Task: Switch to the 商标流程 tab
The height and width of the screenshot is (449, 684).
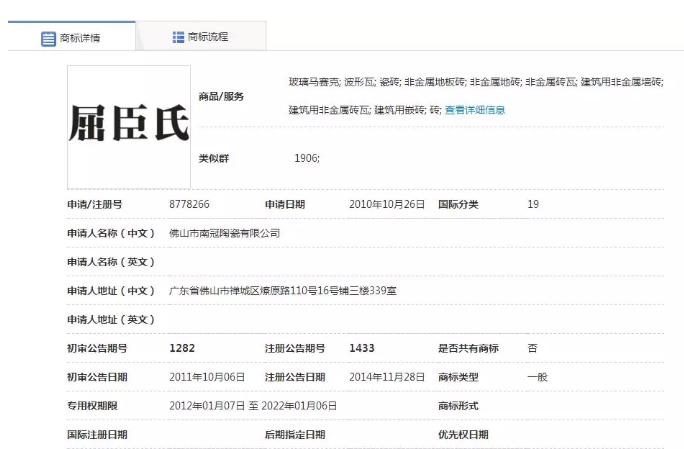Action: 208,37
